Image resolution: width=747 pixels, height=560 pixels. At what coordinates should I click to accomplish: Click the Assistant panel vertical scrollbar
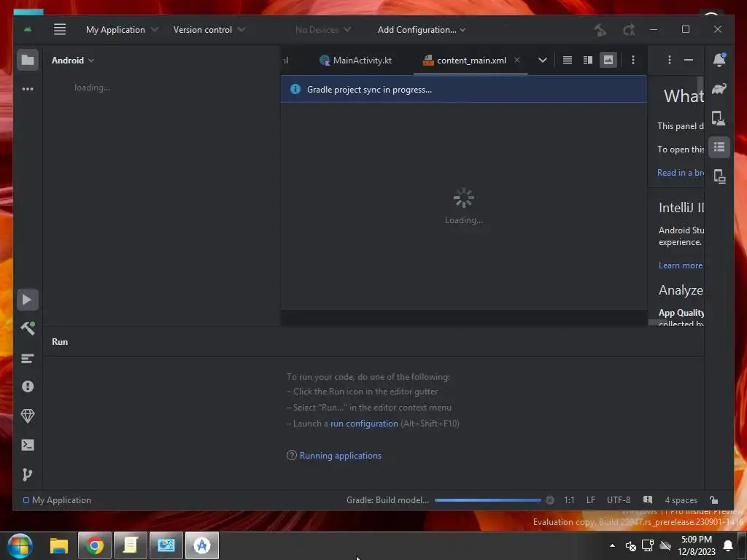coord(700,88)
